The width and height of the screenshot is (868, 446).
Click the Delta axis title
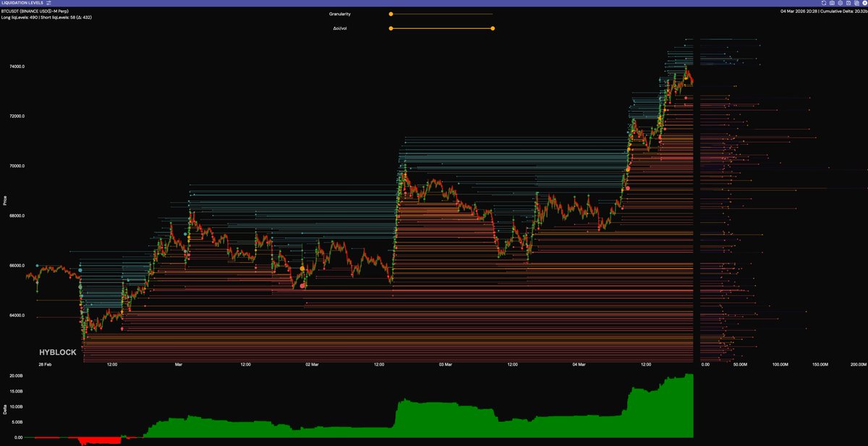[4, 409]
